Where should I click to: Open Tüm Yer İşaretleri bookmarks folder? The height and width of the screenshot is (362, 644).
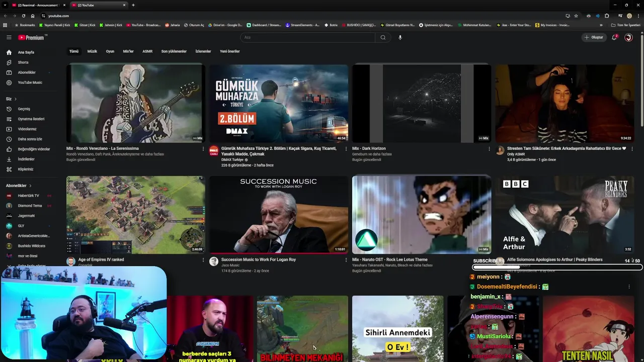(625, 25)
